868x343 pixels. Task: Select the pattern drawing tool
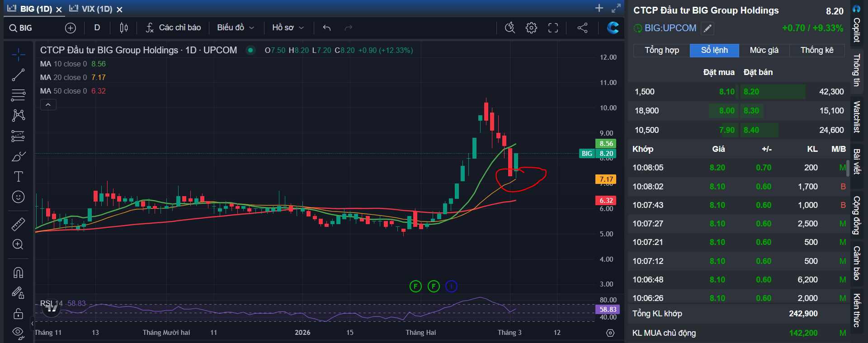click(x=19, y=115)
